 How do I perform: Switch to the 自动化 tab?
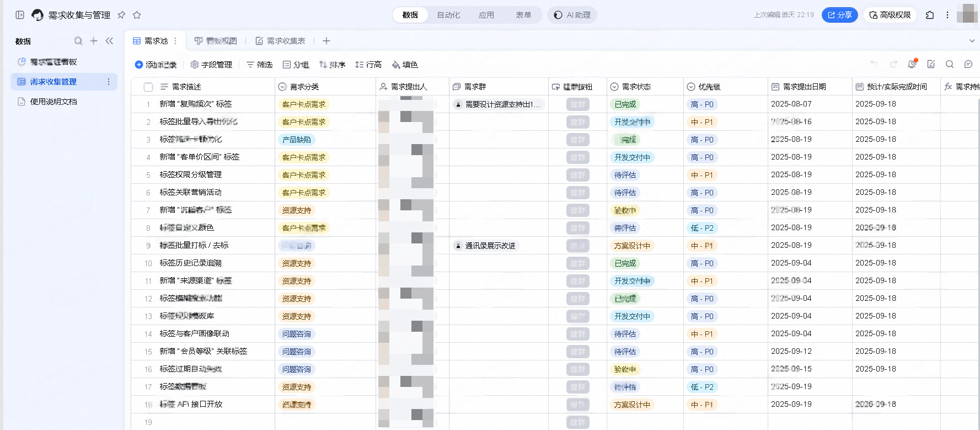tap(448, 15)
